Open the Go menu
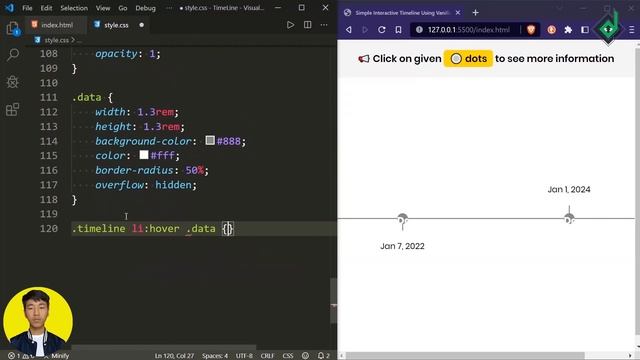This screenshot has width=640, height=360. point(122,8)
